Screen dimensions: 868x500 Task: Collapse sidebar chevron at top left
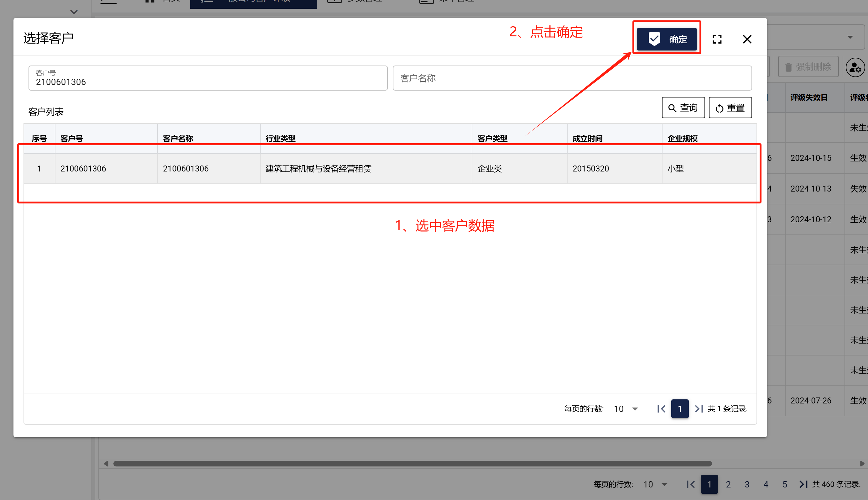click(x=74, y=12)
